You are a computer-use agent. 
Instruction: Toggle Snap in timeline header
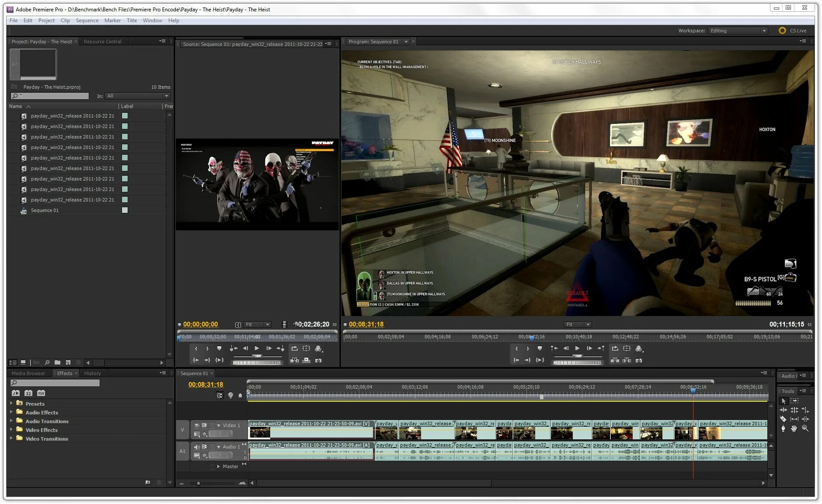pos(219,395)
